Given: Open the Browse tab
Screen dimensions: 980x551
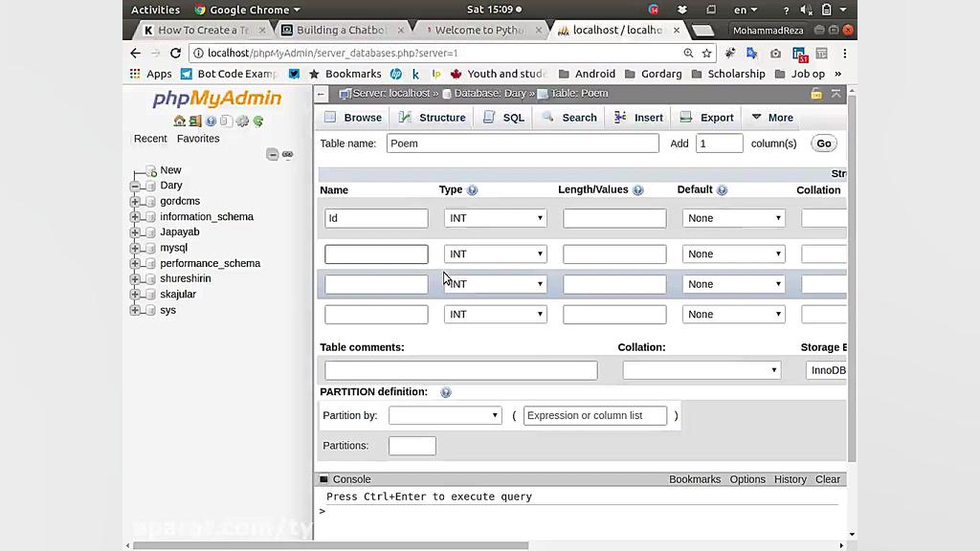Looking at the screenshot, I should [x=353, y=118].
